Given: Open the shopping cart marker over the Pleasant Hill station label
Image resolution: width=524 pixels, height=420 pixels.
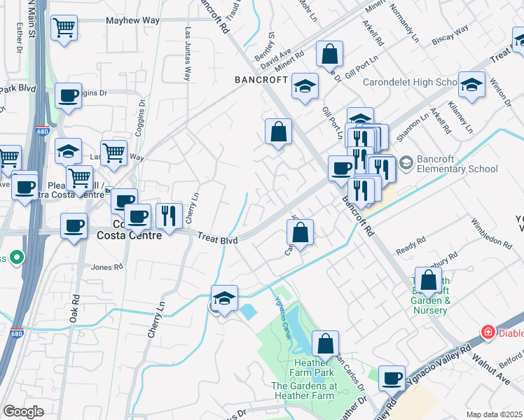Looking at the screenshot, I should 80,181.
